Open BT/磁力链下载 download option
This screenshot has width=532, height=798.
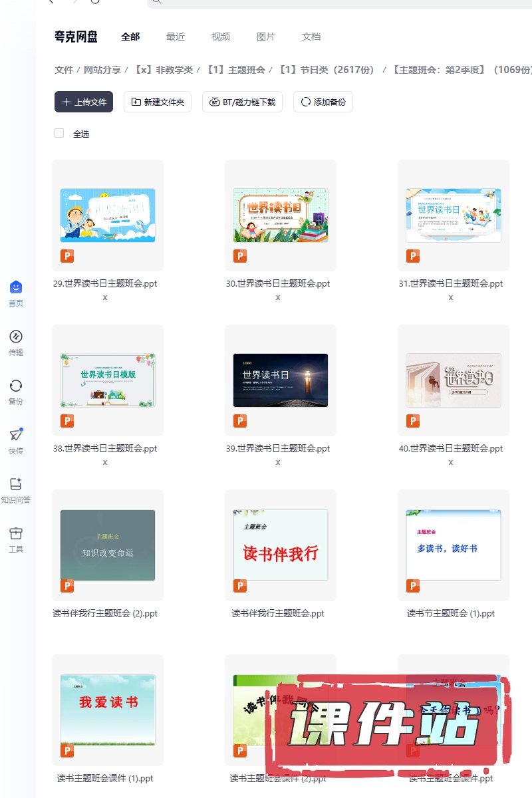[x=242, y=102]
